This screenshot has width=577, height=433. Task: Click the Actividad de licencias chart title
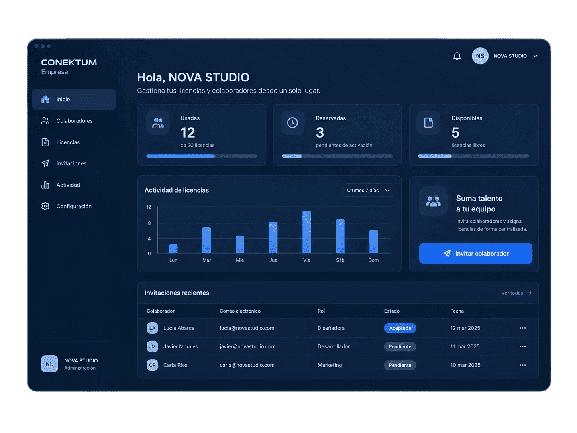point(177,190)
